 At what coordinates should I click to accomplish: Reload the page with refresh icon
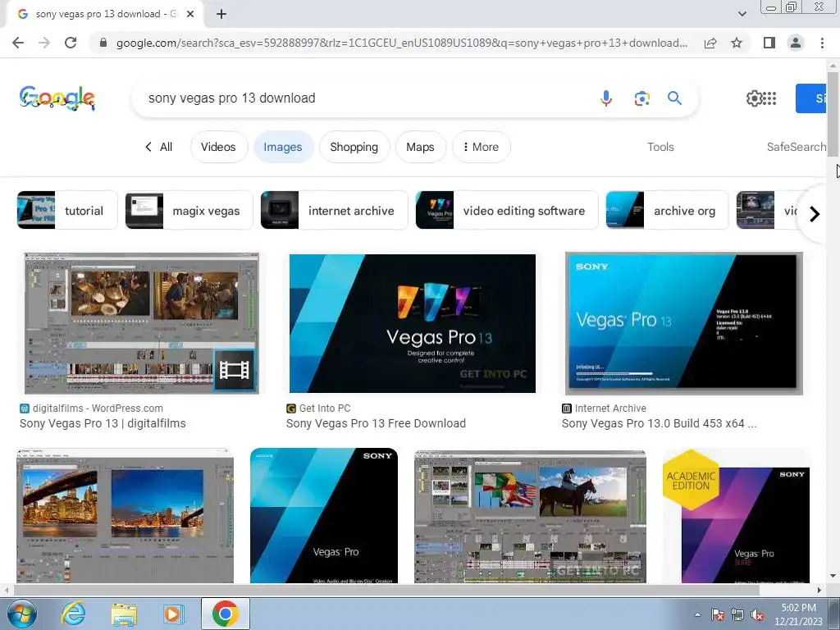coord(71,43)
